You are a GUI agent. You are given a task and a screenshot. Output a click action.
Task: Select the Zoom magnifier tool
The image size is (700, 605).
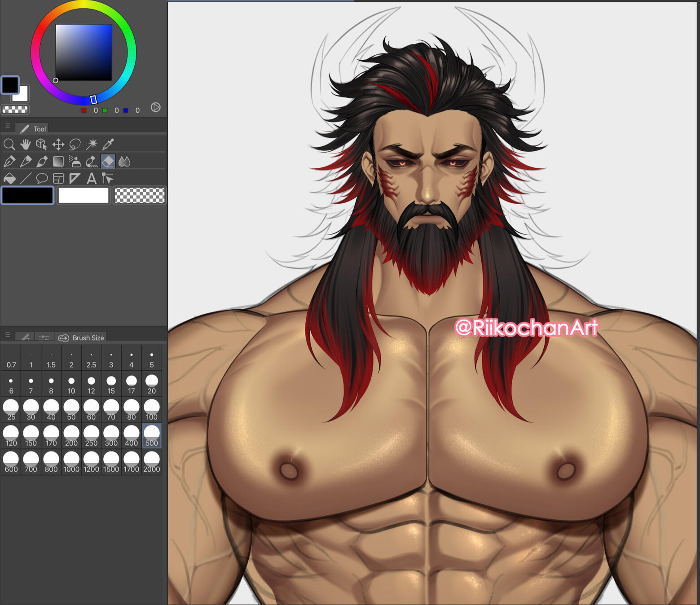click(9, 144)
